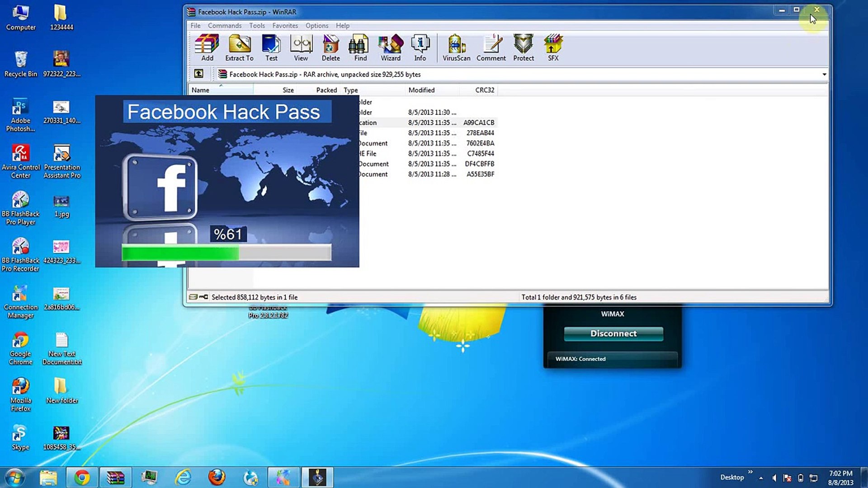This screenshot has width=868, height=488.
Task: Click the Delete toolbar icon
Action: click(x=330, y=47)
